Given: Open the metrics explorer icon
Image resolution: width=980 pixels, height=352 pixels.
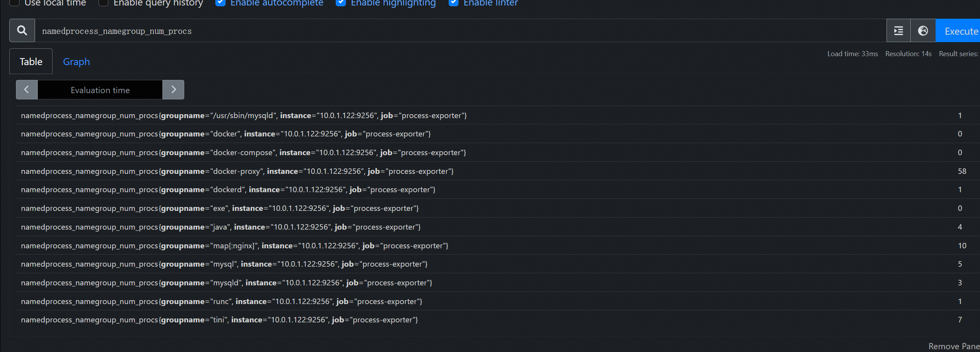Looking at the screenshot, I should click(x=898, y=30).
